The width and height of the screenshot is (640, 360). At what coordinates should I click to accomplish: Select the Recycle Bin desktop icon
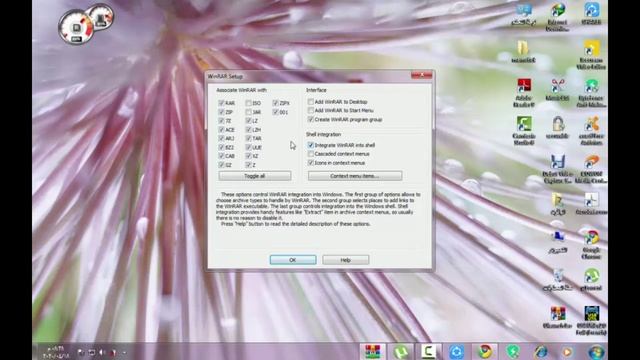[558, 280]
